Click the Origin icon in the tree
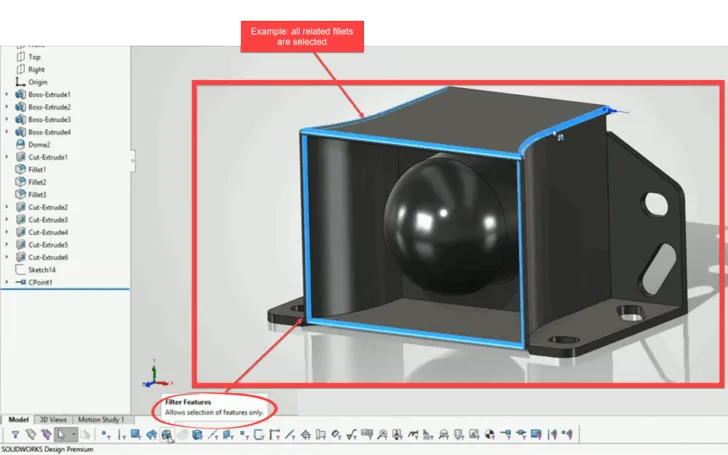This screenshot has width=728, height=455. click(x=20, y=82)
